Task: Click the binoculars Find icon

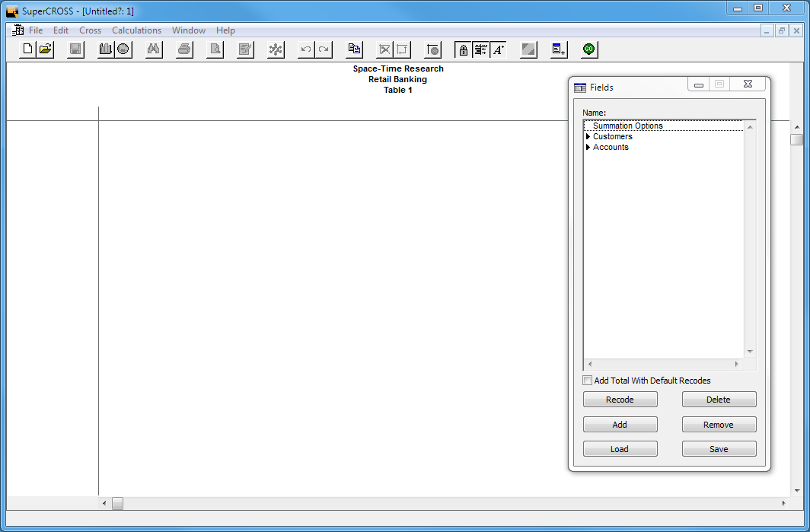Action: click(153, 49)
